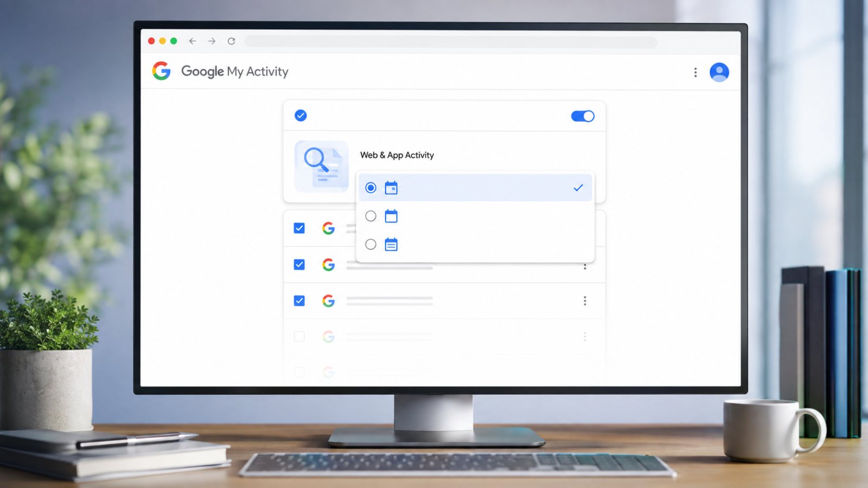This screenshot has height=488, width=868.
Task: Uncheck the first activity row checkbox
Action: [x=299, y=228]
